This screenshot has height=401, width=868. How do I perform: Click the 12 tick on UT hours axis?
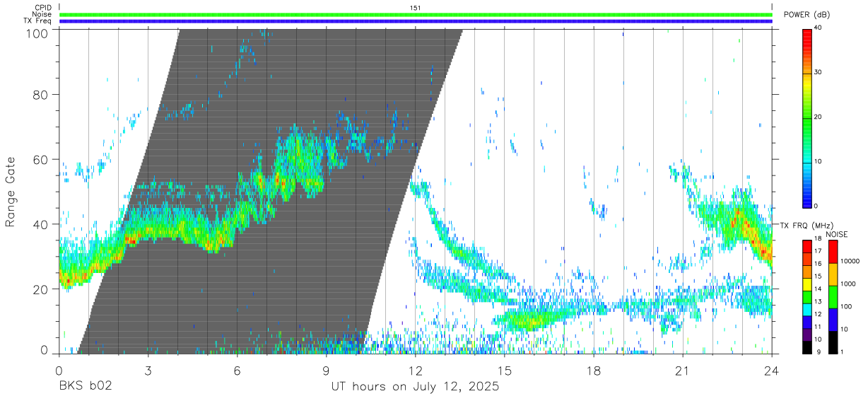point(416,371)
